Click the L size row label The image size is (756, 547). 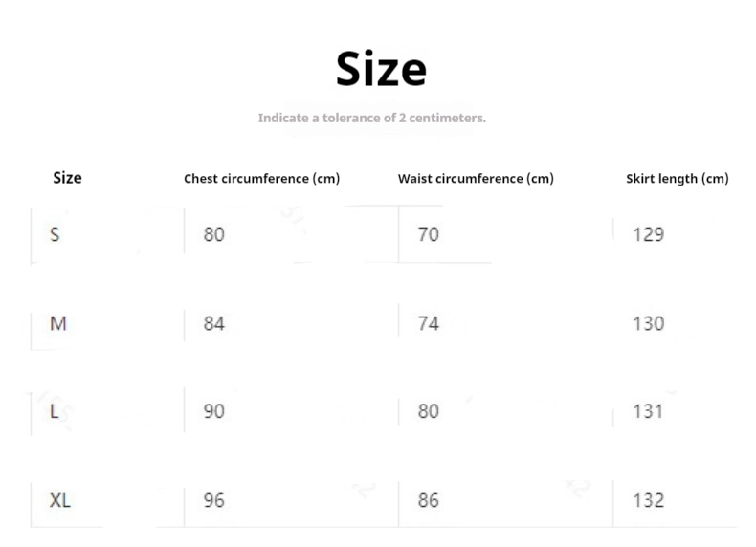54,411
